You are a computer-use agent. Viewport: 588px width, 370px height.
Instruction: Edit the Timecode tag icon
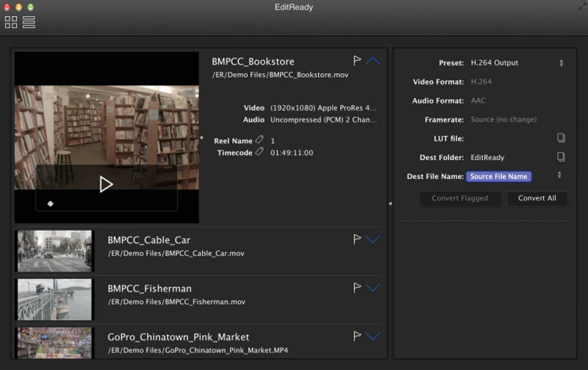(x=259, y=152)
